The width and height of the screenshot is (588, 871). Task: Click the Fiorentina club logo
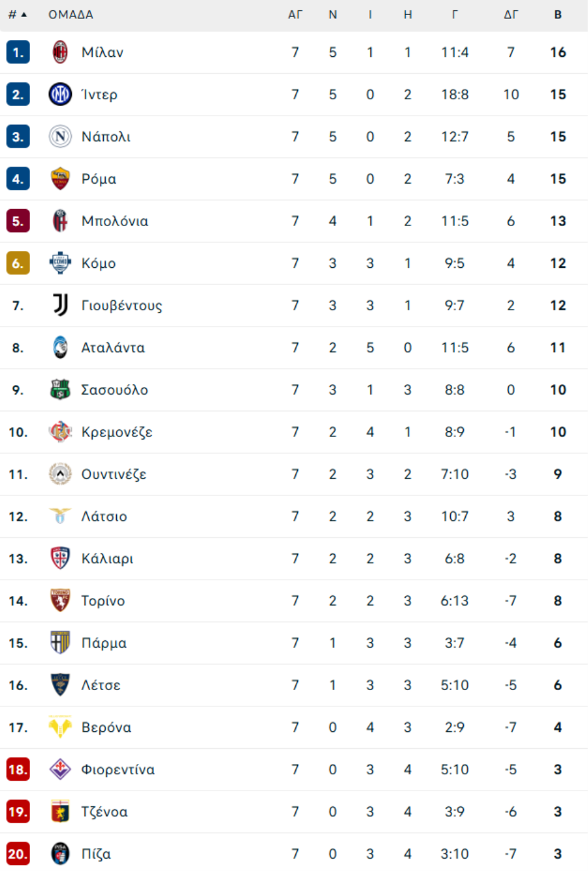click(x=60, y=769)
